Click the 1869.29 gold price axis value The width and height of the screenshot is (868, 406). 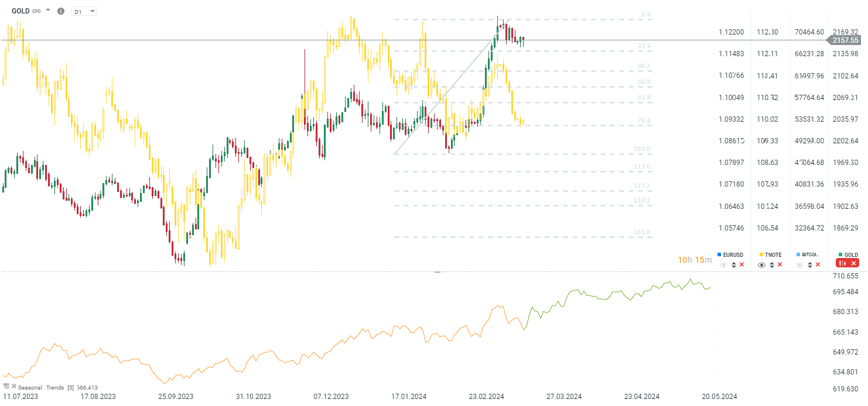[x=845, y=228]
